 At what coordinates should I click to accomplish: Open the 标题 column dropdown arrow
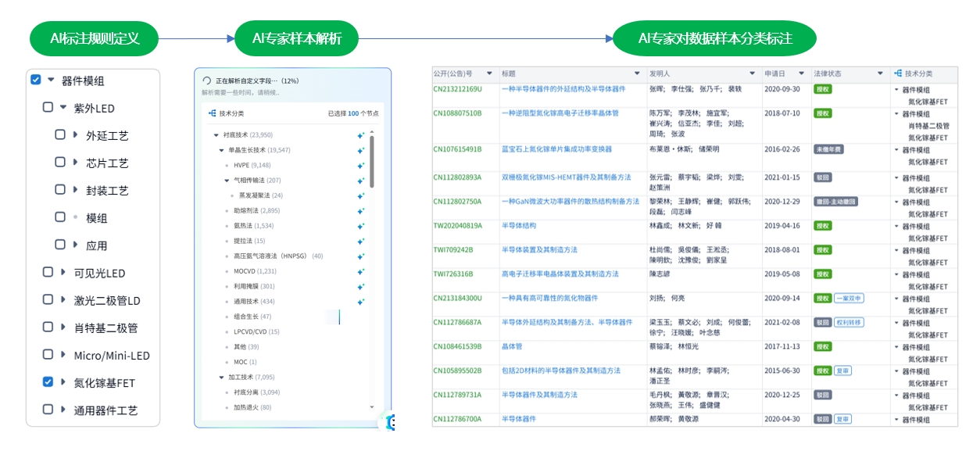point(637,74)
